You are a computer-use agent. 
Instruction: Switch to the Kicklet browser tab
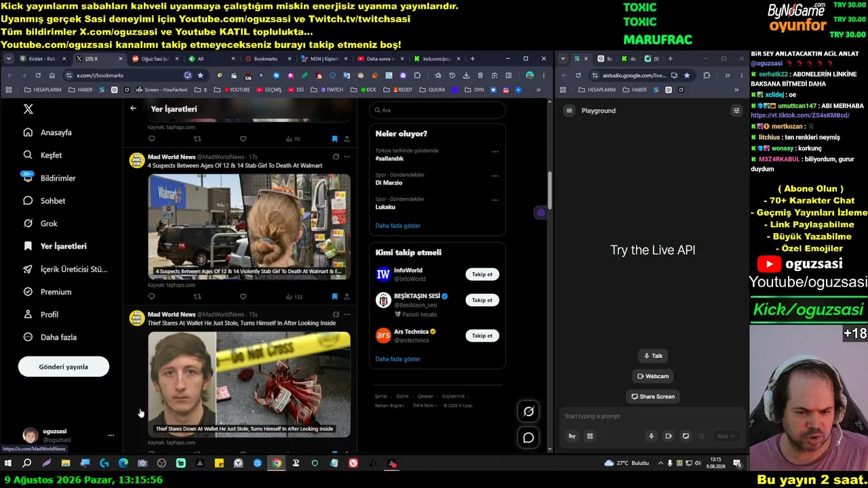[x=42, y=59]
